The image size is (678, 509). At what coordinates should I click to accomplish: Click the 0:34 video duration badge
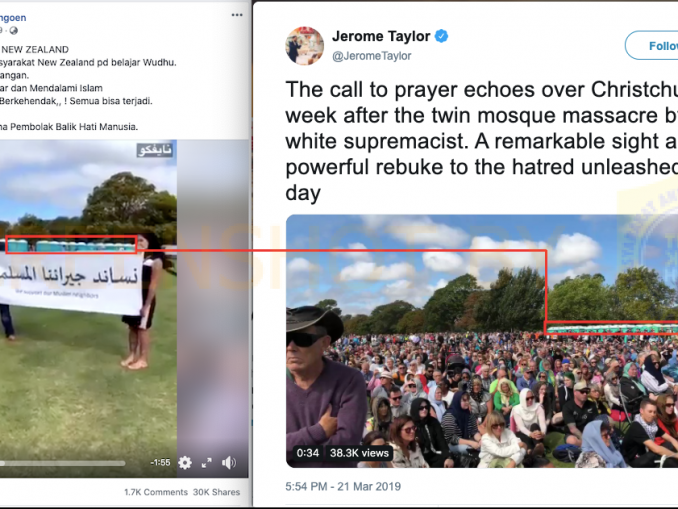(x=307, y=453)
